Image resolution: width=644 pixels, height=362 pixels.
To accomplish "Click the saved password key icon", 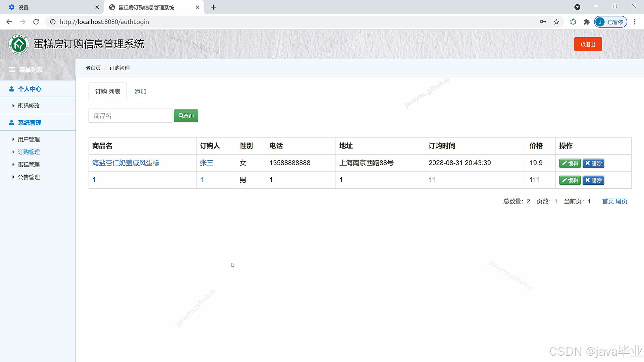I will coord(543,22).
